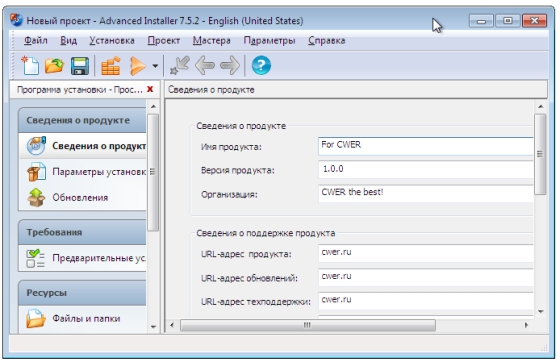Open the Проект menu

coord(164,40)
